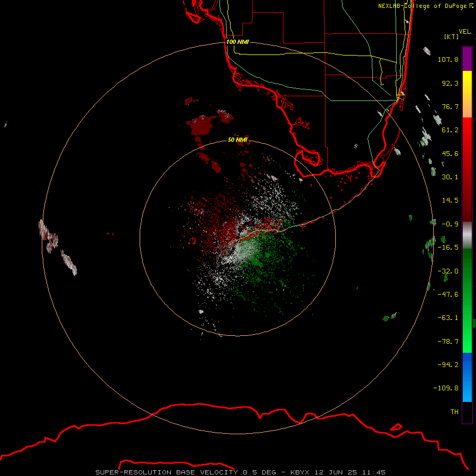
Task: Select the 107.8 scale value
Action: (448, 59)
